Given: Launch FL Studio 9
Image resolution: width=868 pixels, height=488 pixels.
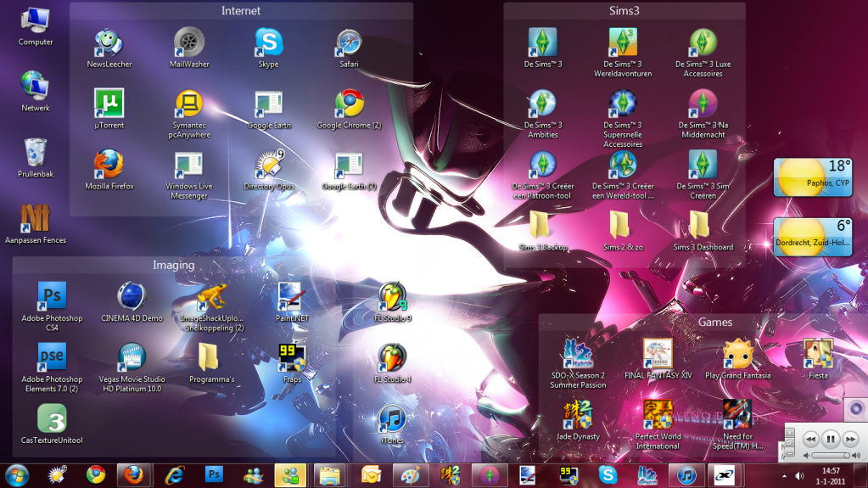Looking at the screenshot, I should point(393,302).
